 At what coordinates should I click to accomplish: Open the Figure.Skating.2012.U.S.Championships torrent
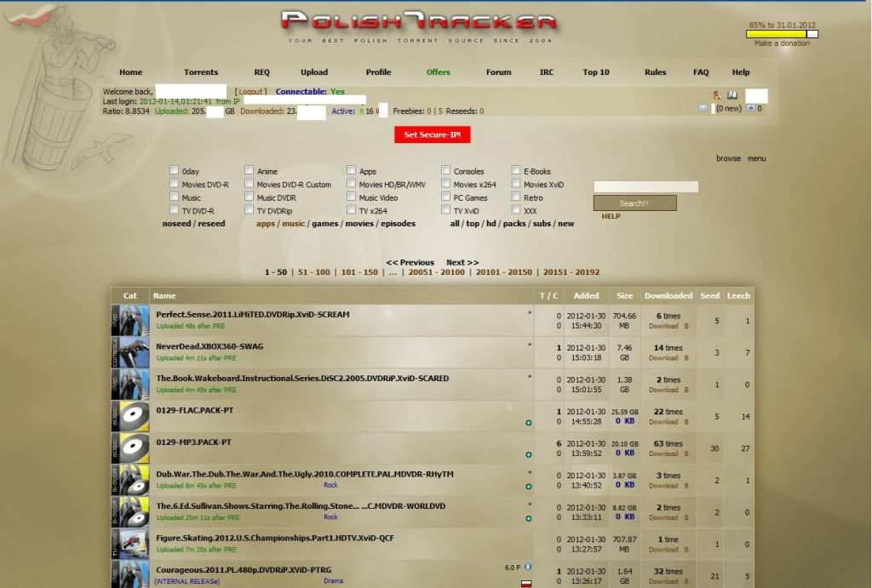[275, 538]
